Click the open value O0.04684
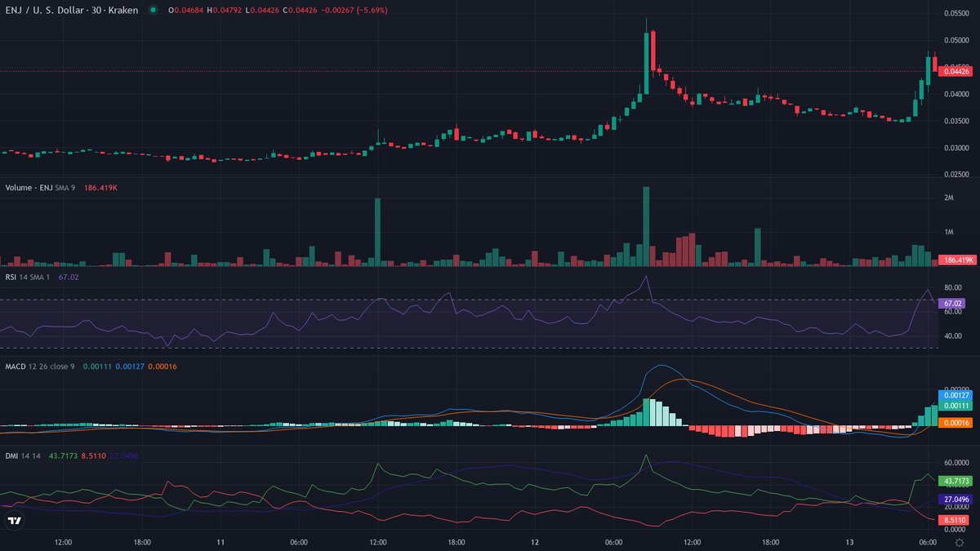The image size is (980, 551). point(185,11)
